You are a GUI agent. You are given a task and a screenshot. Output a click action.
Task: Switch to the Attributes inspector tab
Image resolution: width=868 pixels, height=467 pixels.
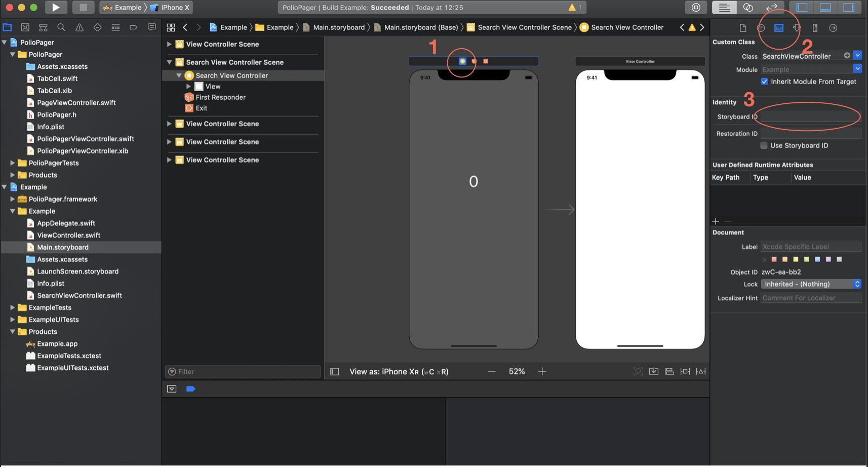coord(797,28)
